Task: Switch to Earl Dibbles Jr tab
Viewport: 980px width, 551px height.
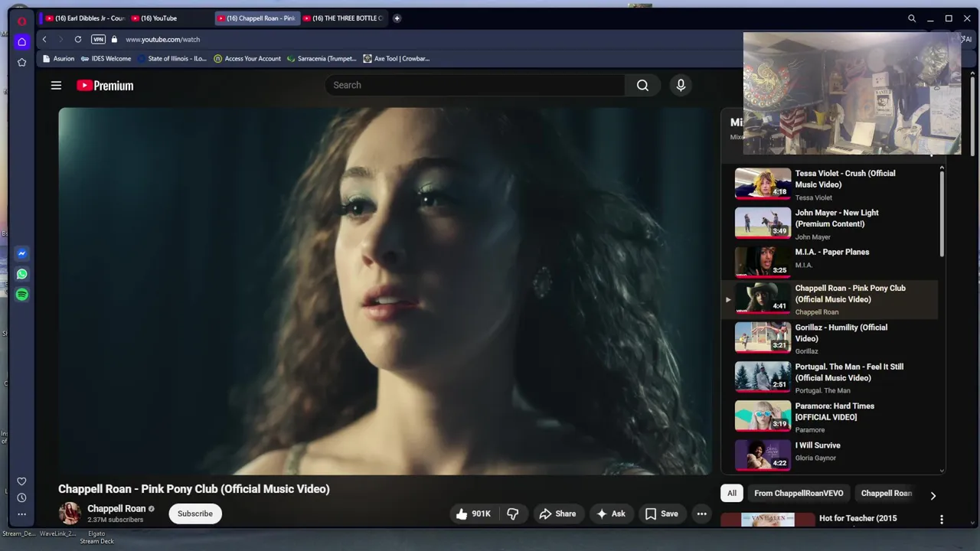Action: click(x=85, y=18)
